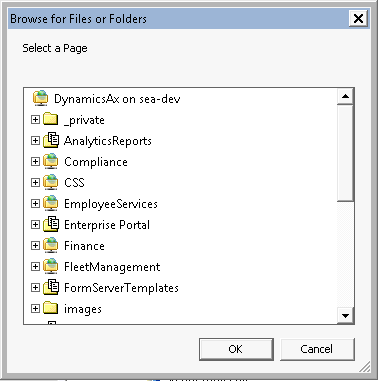378x381 pixels.
Task: Confirm selection with the OK button
Action: pyautogui.click(x=236, y=349)
